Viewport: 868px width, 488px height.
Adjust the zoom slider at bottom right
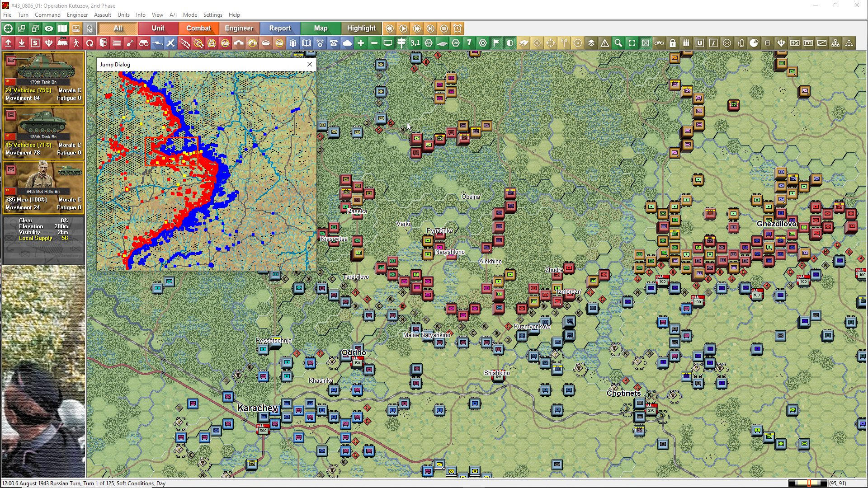(809, 483)
